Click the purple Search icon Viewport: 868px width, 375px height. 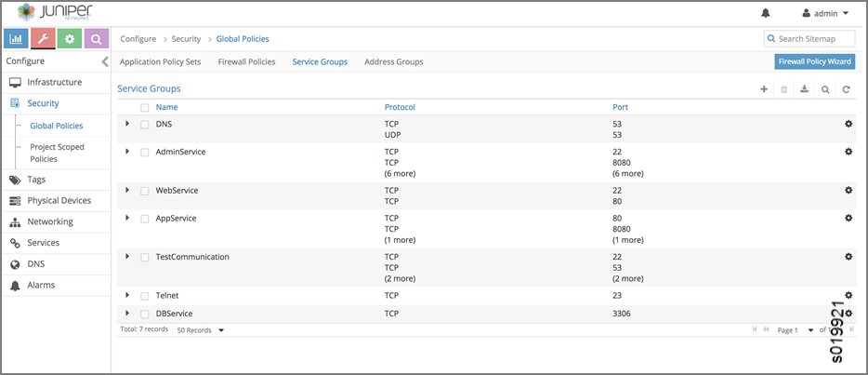(x=97, y=38)
